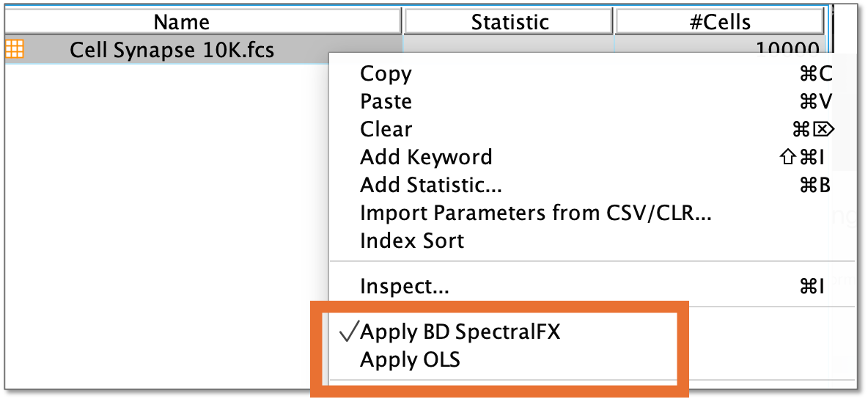Choose Paste from the context menu

386,101
